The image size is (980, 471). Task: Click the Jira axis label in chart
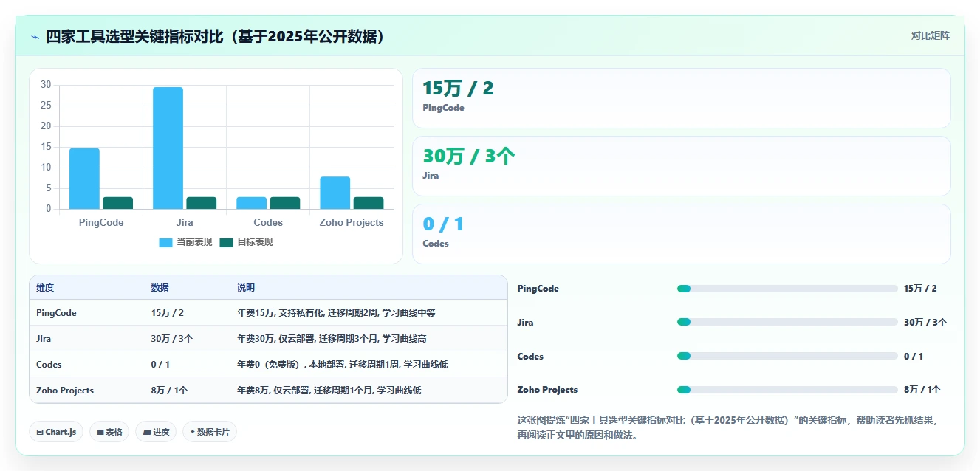(x=185, y=222)
